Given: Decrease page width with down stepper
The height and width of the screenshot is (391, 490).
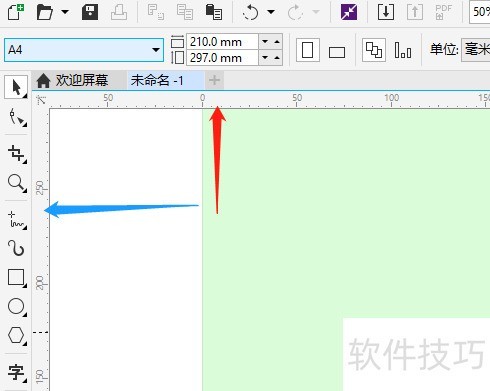Looking at the screenshot, I should click(x=265, y=42).
